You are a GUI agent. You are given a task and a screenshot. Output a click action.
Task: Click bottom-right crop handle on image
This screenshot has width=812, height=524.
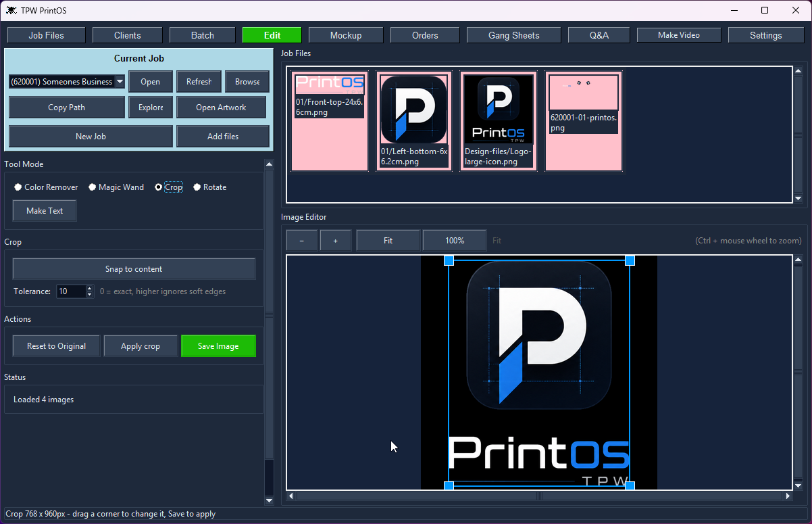[630, 485]
